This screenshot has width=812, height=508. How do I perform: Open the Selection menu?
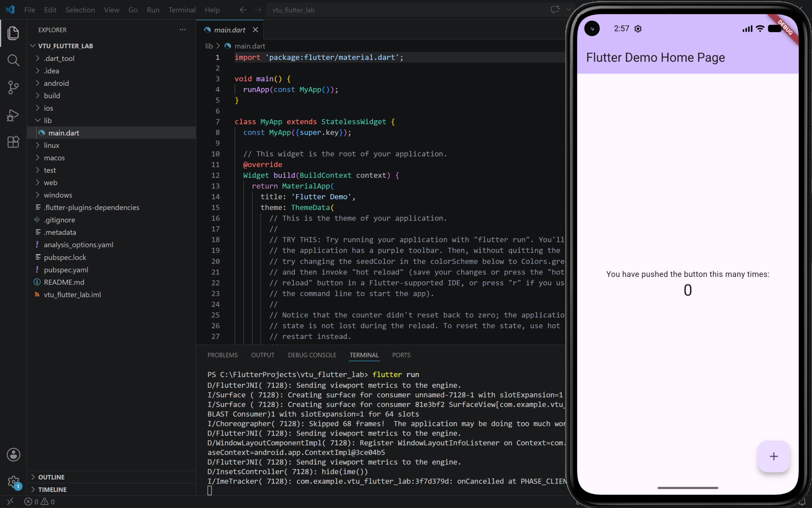tap(80, 10)
